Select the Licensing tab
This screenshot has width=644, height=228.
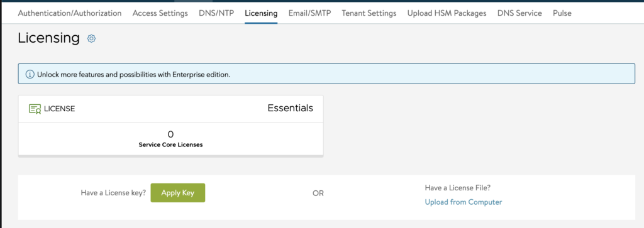(261, 13)
